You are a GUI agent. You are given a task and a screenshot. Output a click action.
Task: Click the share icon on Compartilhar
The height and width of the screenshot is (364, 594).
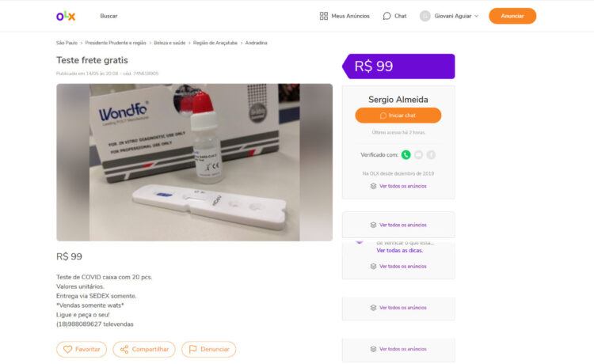[x=123, y=349]
